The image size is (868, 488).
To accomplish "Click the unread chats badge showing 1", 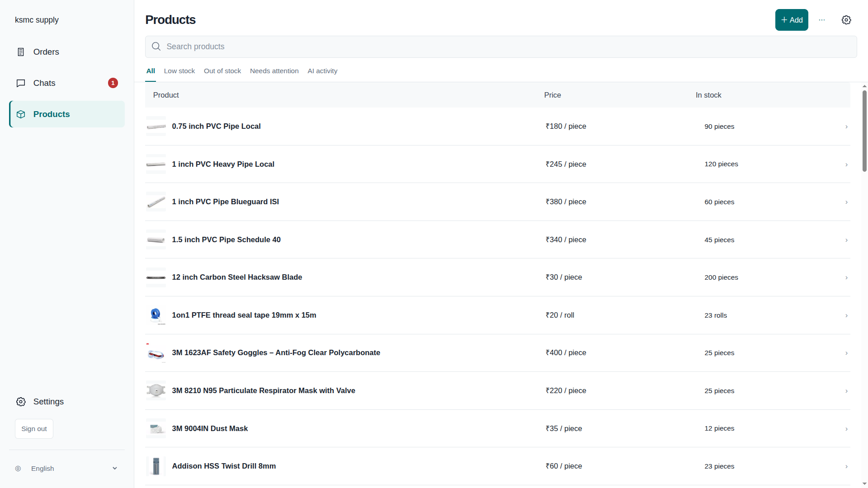I will tap(113, 83).
